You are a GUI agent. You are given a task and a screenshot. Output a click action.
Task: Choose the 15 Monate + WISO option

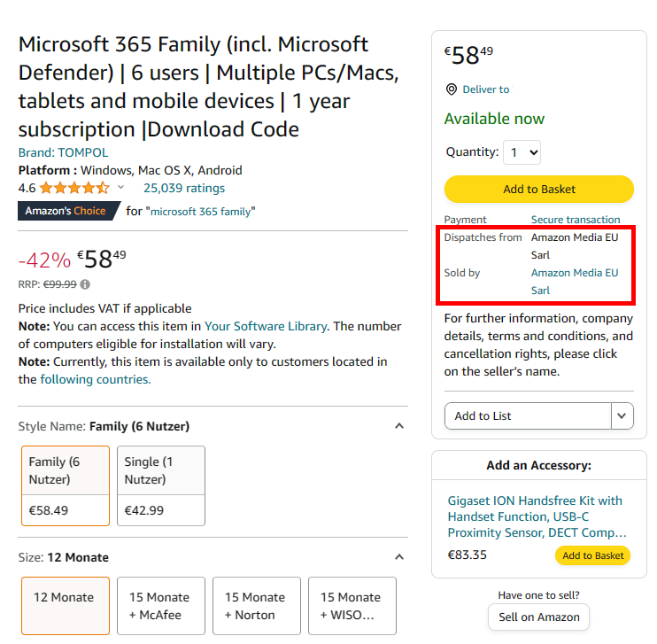pyautogui.click(x=352, y=606)
